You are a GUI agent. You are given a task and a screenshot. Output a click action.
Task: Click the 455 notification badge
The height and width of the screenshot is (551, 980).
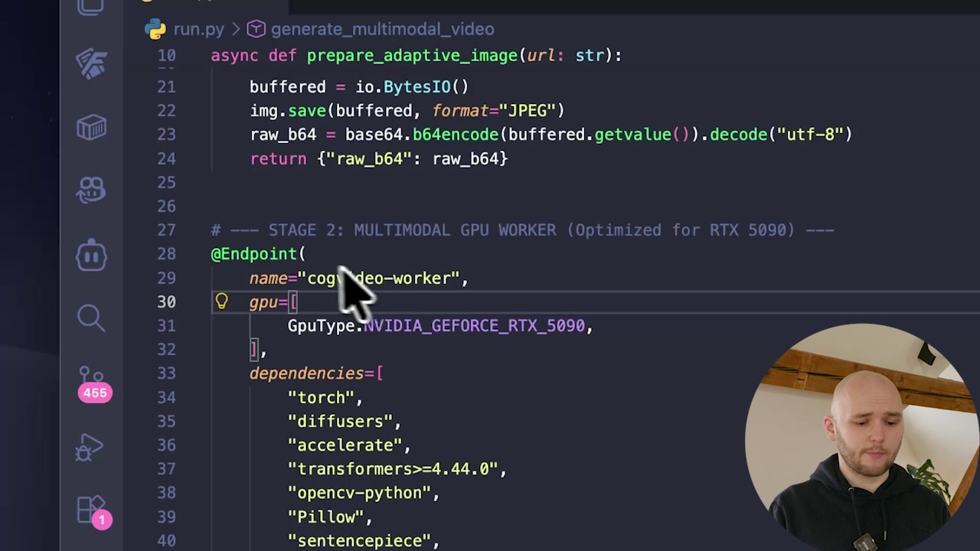pyautogui.click(x=95, y=393)
